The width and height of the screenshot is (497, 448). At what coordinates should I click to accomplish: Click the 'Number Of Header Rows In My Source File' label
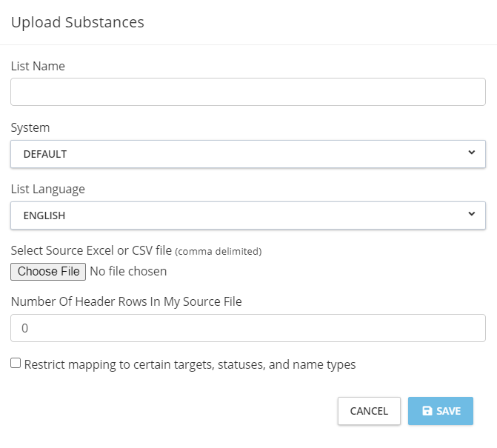click(x=126, y=301)
